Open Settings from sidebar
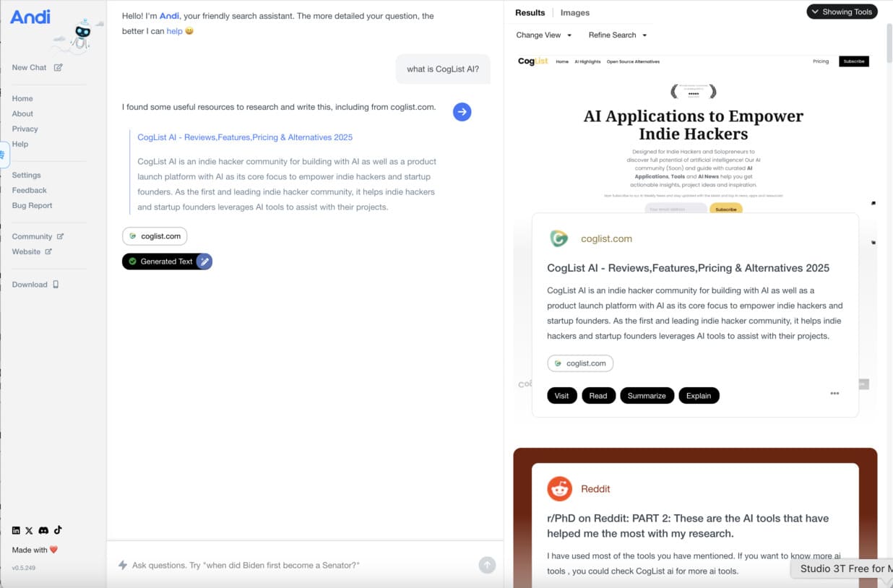 coord(26,175)
